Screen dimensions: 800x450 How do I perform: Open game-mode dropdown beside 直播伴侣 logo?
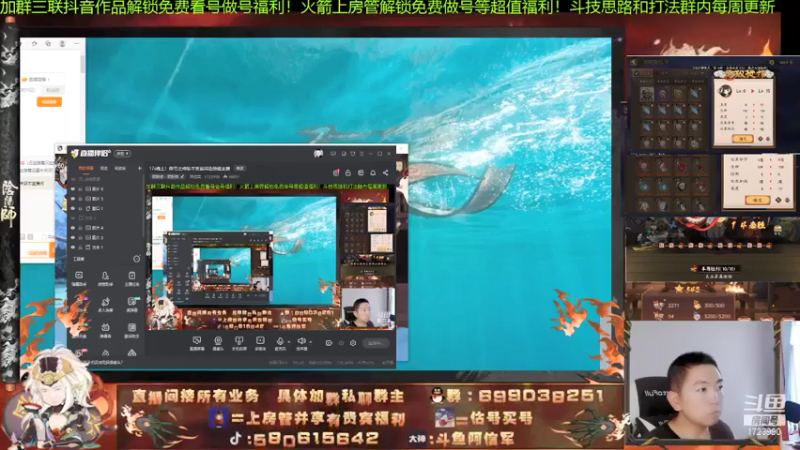pos(122,154)
